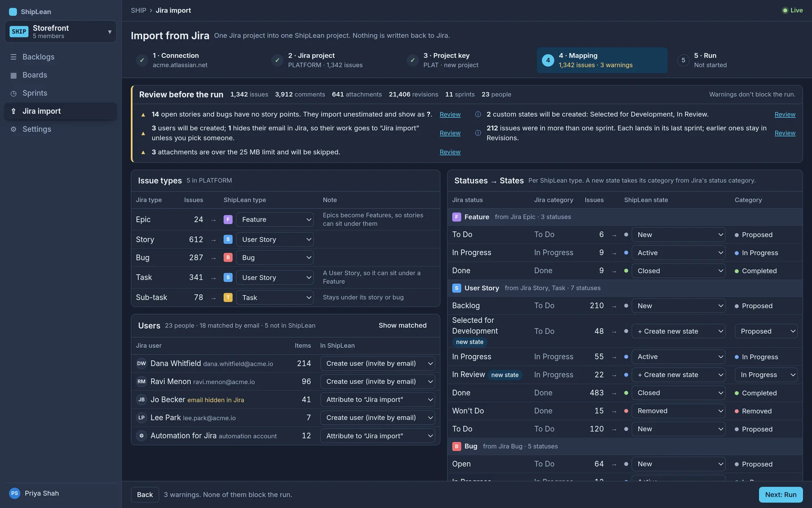
Task: Click the Settings gear icon
Action: coord(13,129)
